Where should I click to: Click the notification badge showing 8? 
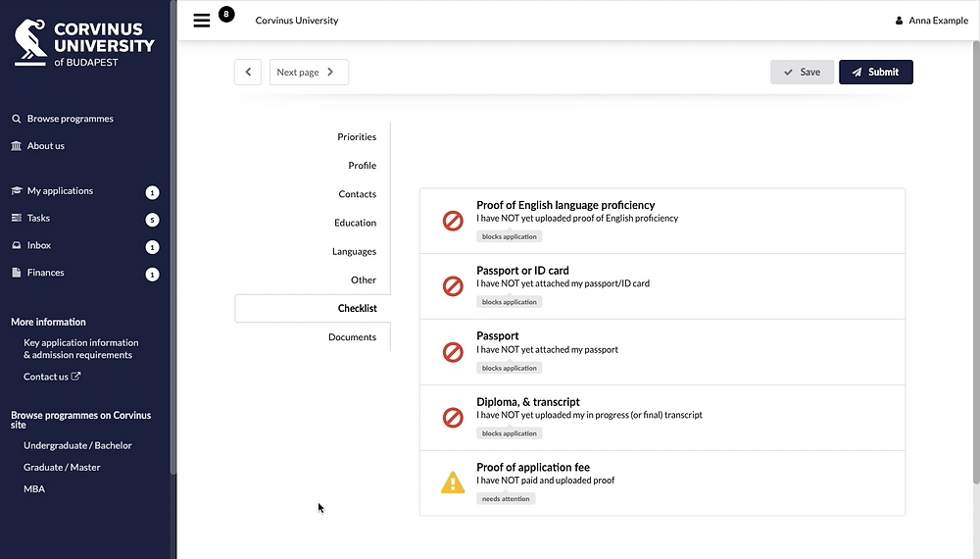tap(226, 14)
